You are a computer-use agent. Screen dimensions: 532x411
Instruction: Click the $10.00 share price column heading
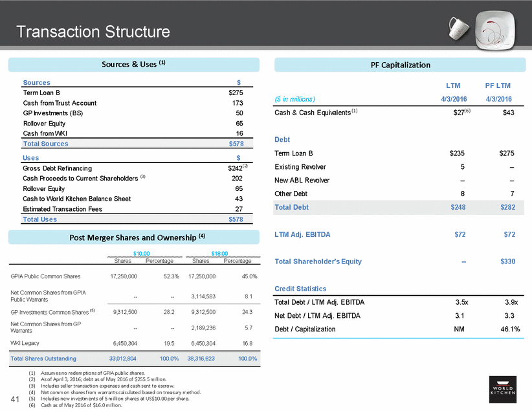142,254
